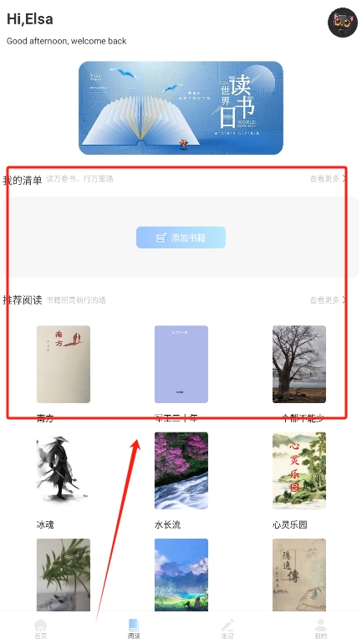Open the 南方 book cover
The width and height of the screenshot is (362, 644).
click(x=64, y=365)
